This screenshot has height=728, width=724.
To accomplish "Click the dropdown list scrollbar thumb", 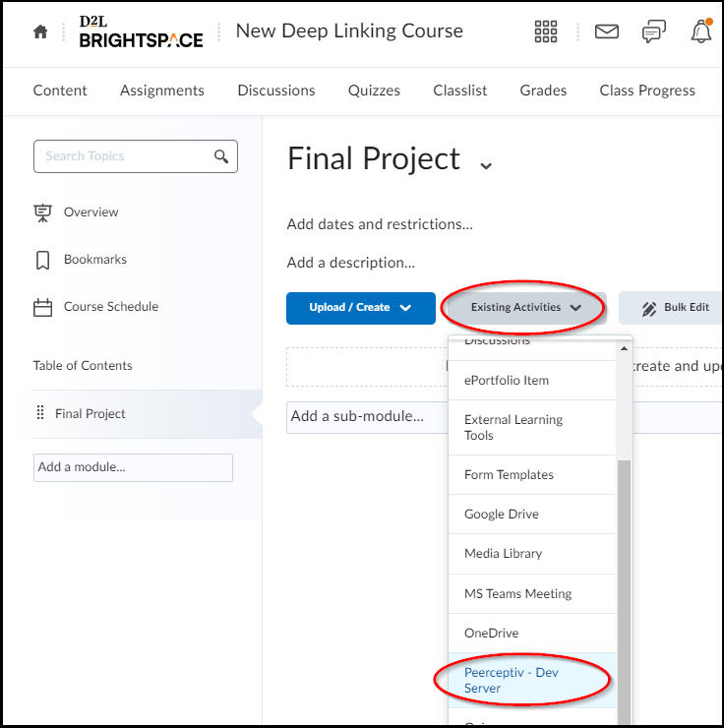I will (x=625, y=592).
